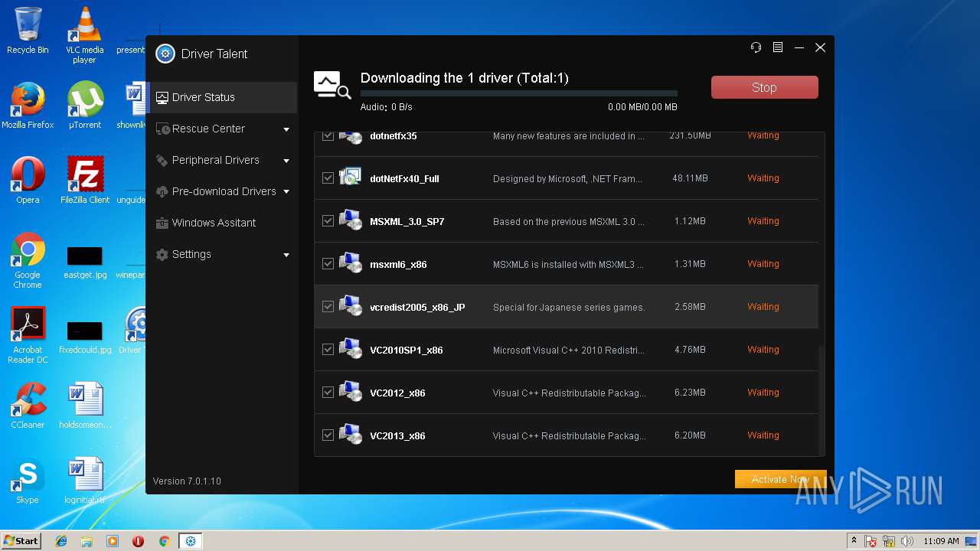Select the µTorrent desktop icon
This screenshot has height=551, width=980.
coord(84,106)
